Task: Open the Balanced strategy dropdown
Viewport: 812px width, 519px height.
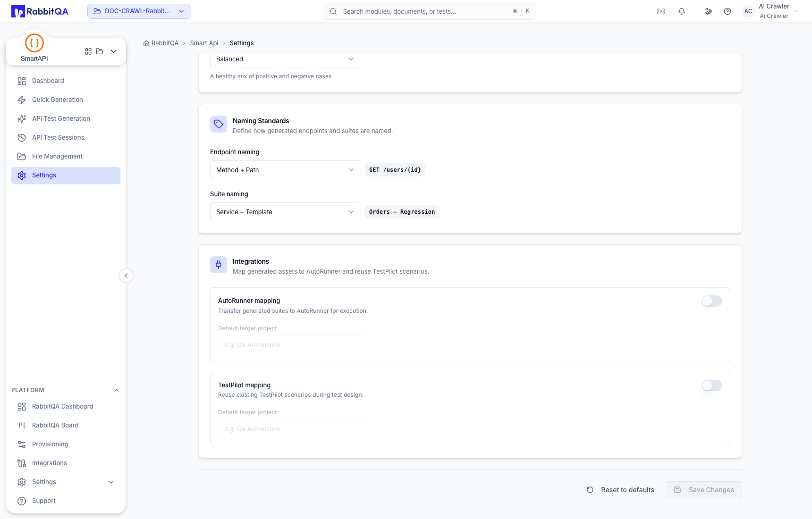Action: (286, 59)
